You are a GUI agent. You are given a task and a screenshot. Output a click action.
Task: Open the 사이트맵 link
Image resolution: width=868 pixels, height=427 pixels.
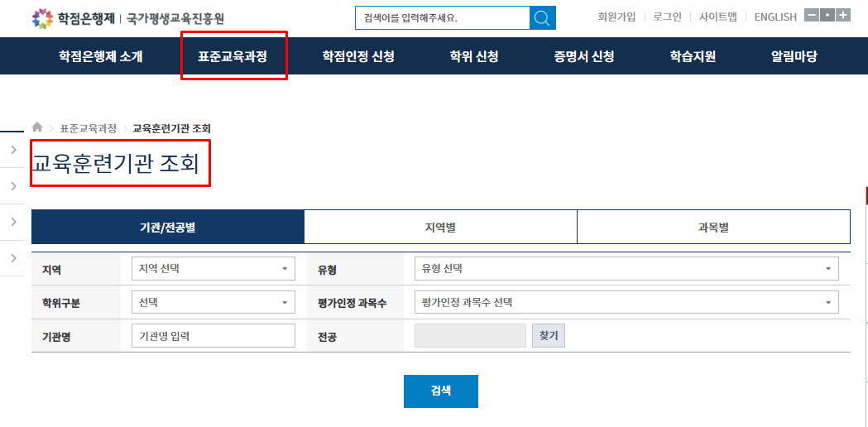(717, 17)
